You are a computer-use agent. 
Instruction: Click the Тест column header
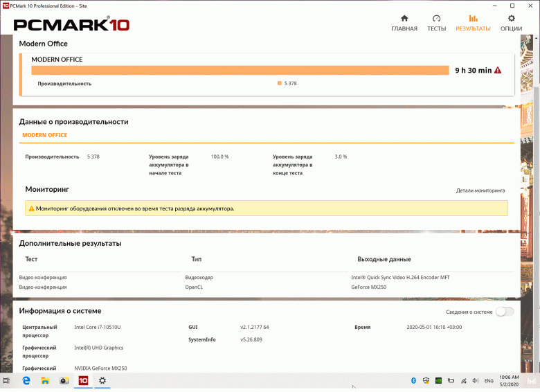pos(31,259)
